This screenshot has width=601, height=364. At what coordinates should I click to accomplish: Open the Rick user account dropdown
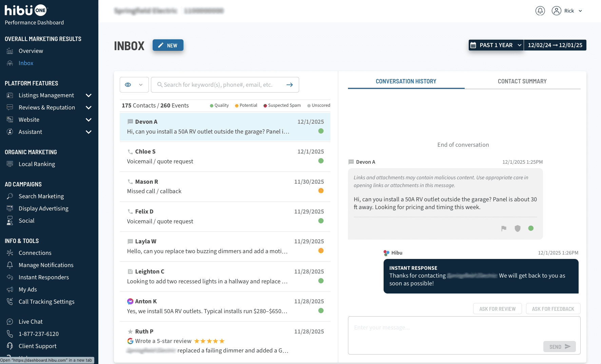point(567,11)
